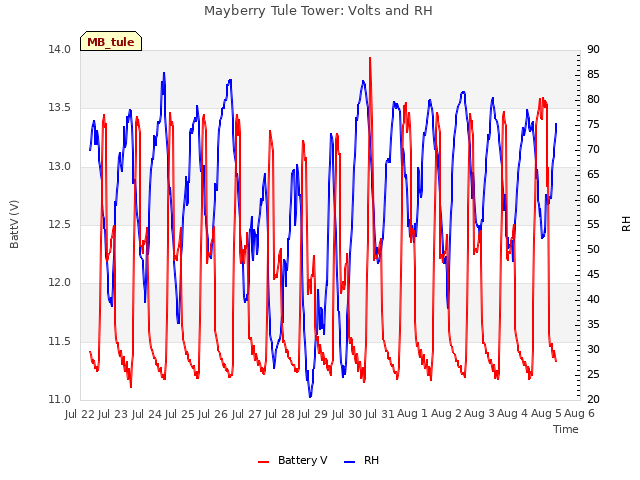Click the lowest blue RH dip near Jul 29

coord(310,396)
